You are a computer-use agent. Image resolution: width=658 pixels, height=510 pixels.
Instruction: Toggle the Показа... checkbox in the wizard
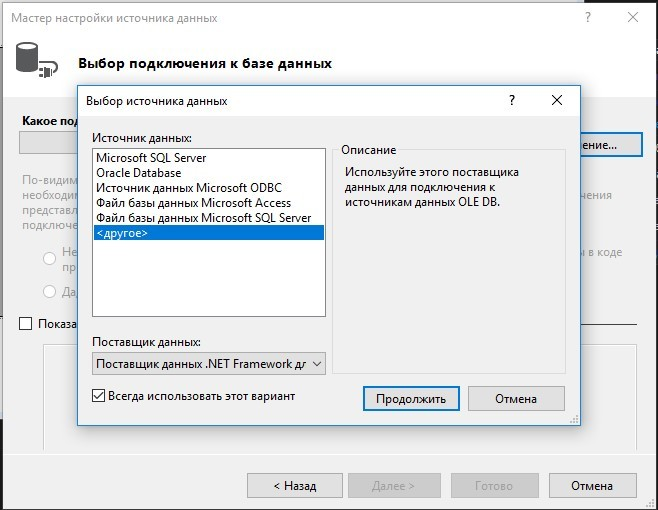click(x=26, y=324)
